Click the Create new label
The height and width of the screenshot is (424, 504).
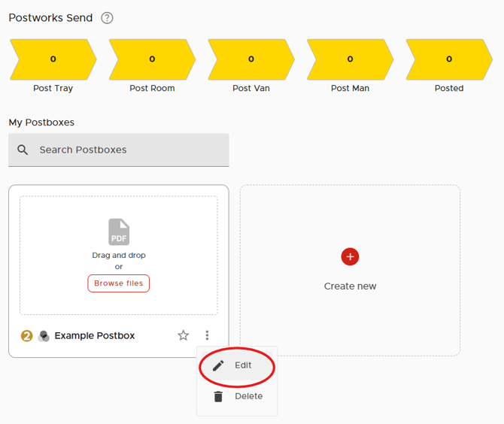coord(350,286)
